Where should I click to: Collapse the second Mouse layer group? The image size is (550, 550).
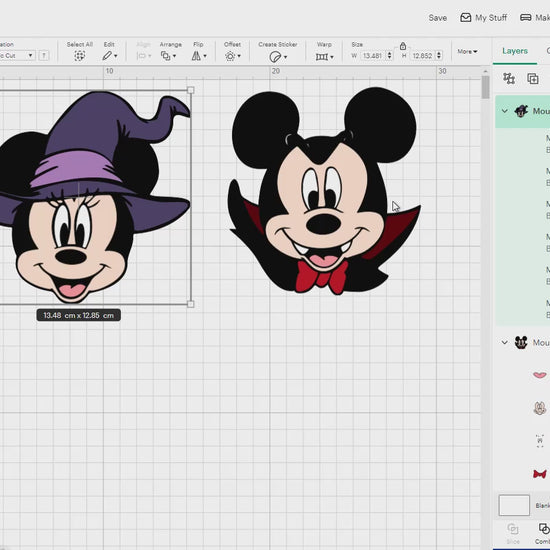(504, 342)
